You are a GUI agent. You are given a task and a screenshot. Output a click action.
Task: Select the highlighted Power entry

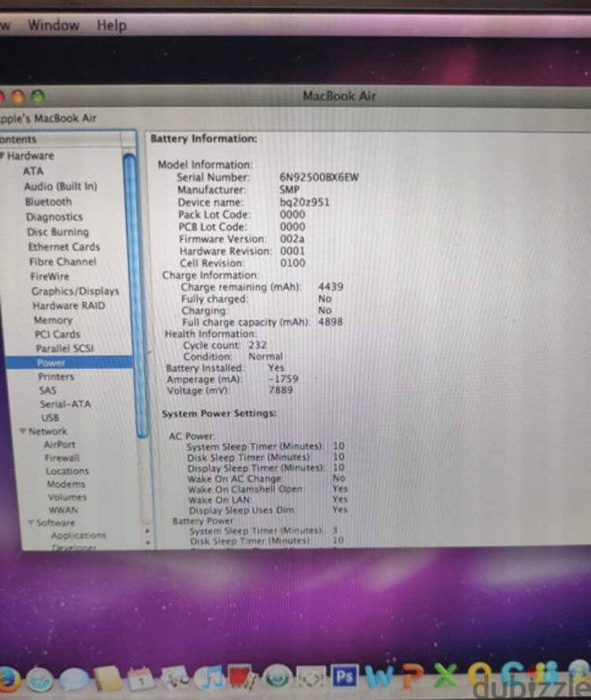69,362
